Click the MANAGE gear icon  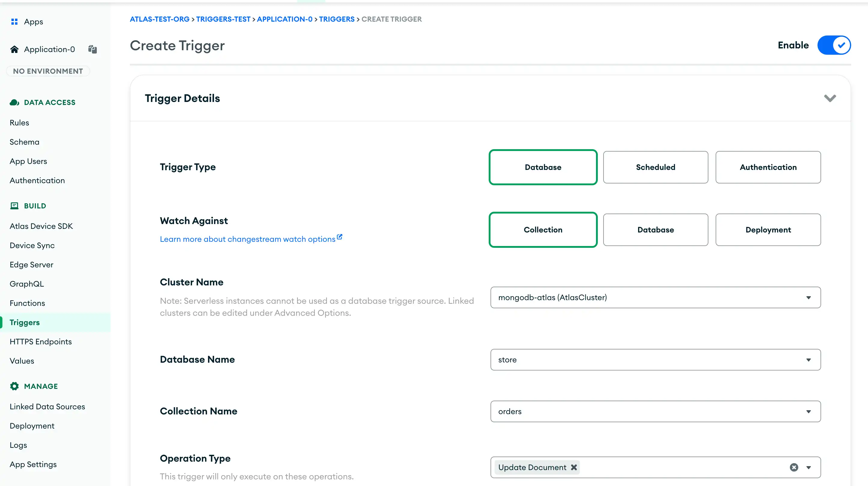(x=14, y=386)
